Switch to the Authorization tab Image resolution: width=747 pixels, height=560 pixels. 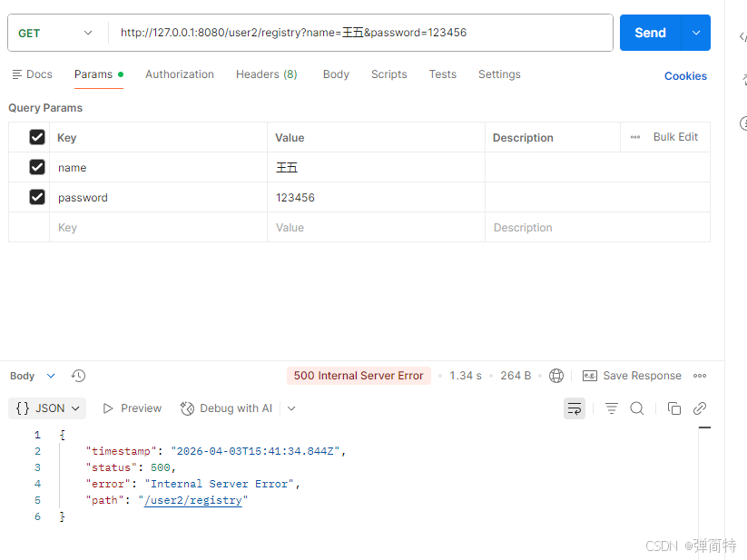tap(180, 74)
